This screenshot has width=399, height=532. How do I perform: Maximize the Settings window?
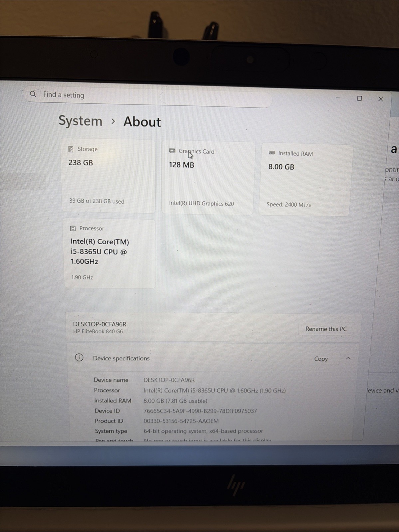coord(359,98)
